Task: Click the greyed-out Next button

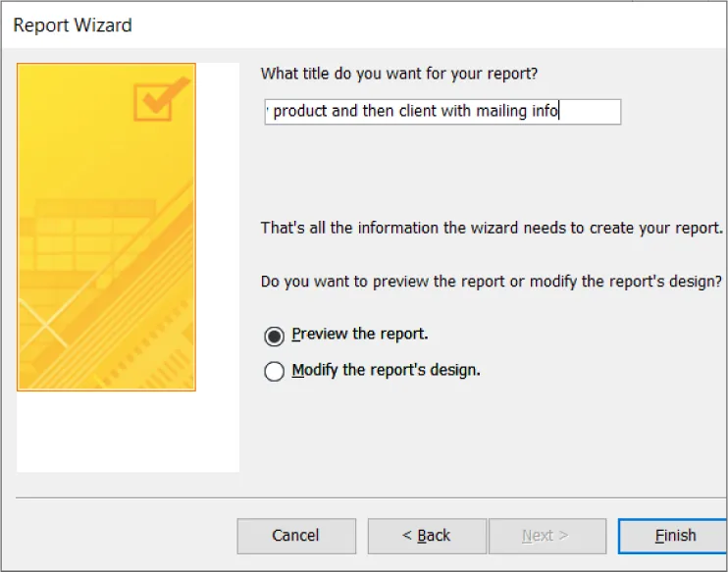Action: (545, 536)
